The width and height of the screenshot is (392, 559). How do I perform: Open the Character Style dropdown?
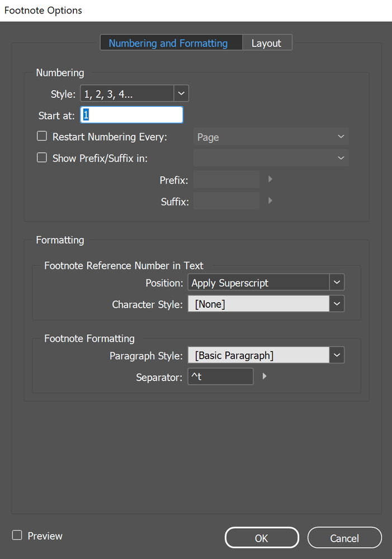[x=266, y=304]
